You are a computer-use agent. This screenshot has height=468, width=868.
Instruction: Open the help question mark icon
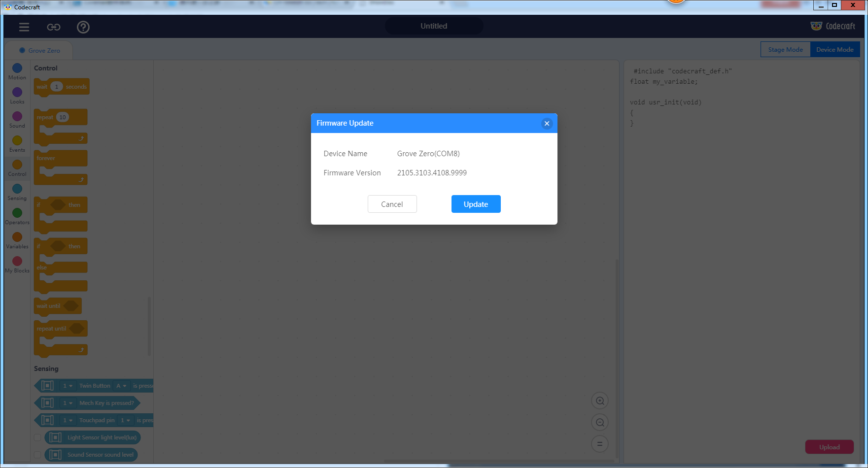pos(83,27)
